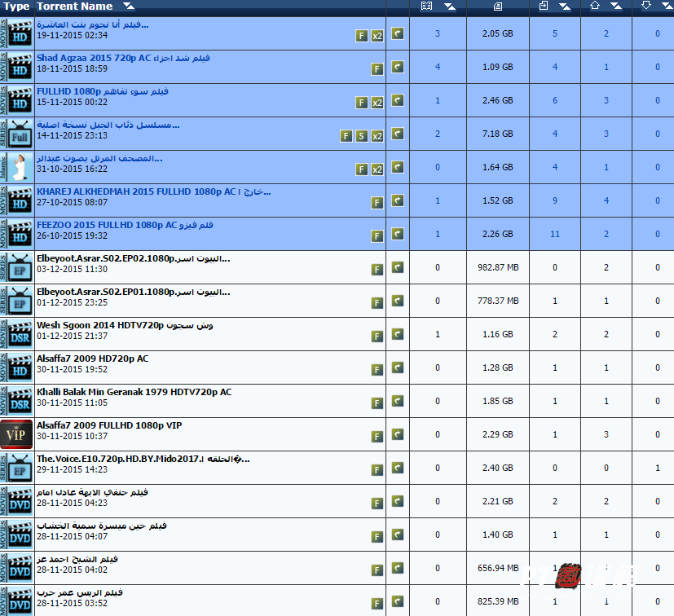Click the file size column header icon
Viewport: 674px width, 616px height.
[x=498, y=7]
